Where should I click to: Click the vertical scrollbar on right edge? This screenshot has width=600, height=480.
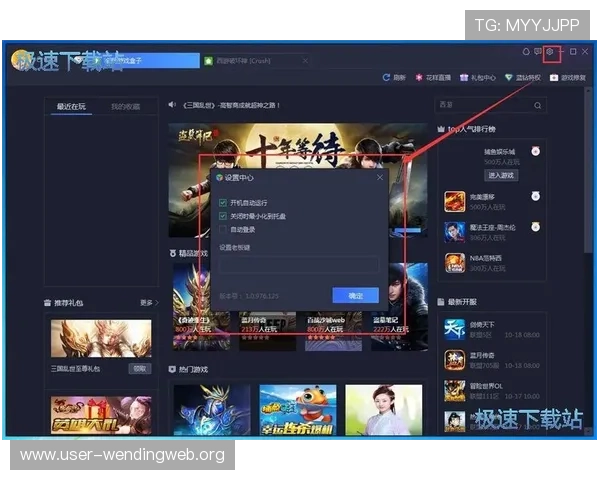click(x=588, y=172)
